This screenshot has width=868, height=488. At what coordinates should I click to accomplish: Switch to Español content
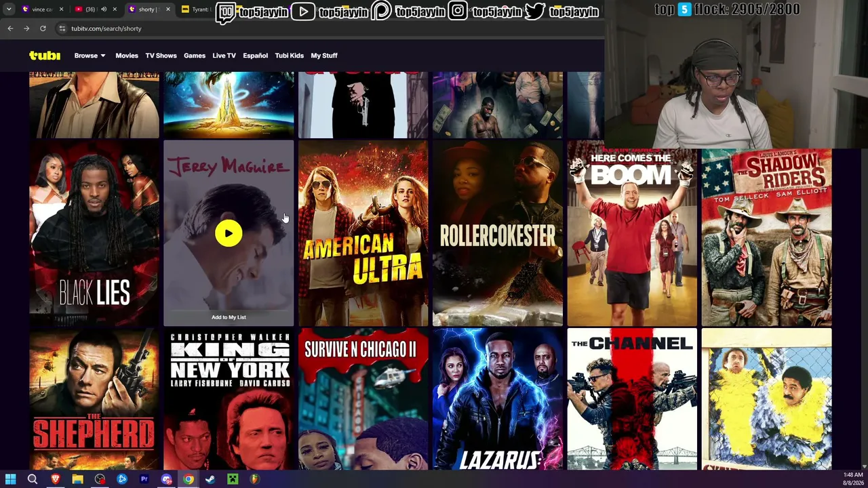(x=256, y=56)
